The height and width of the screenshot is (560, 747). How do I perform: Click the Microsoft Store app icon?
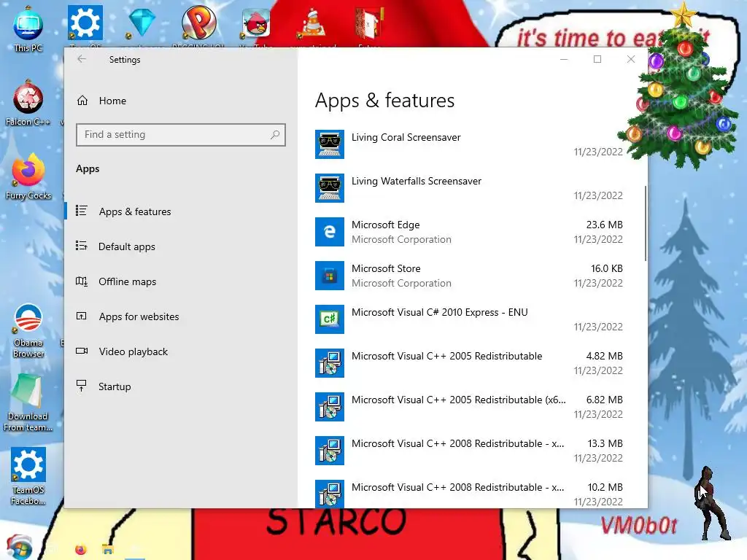point(330,276)
